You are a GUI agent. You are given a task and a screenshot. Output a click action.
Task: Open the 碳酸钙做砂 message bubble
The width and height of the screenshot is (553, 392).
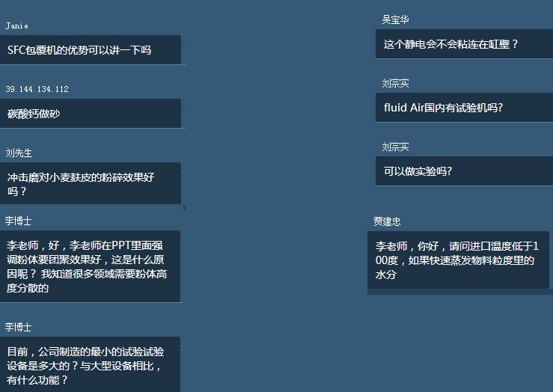[x=90, y=114]
